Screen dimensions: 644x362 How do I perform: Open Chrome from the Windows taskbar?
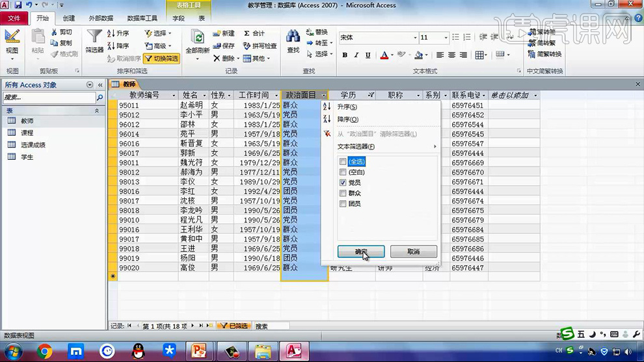click(x=44, y=352)
